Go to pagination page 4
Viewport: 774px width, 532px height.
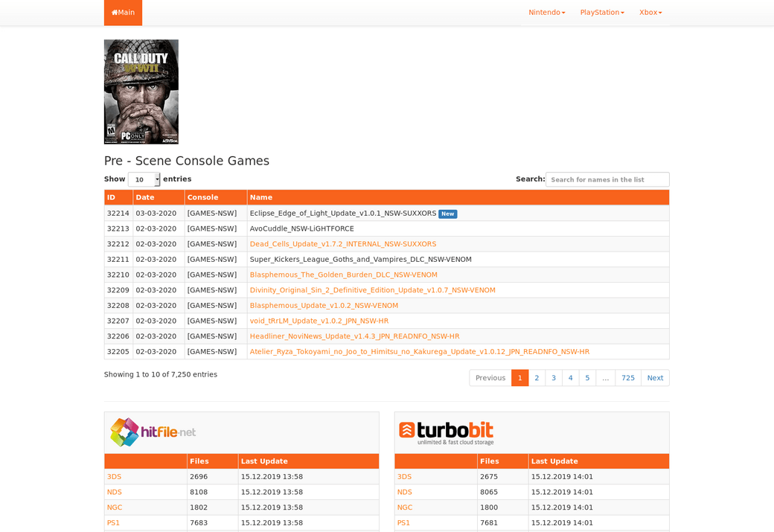pos(571,377)
